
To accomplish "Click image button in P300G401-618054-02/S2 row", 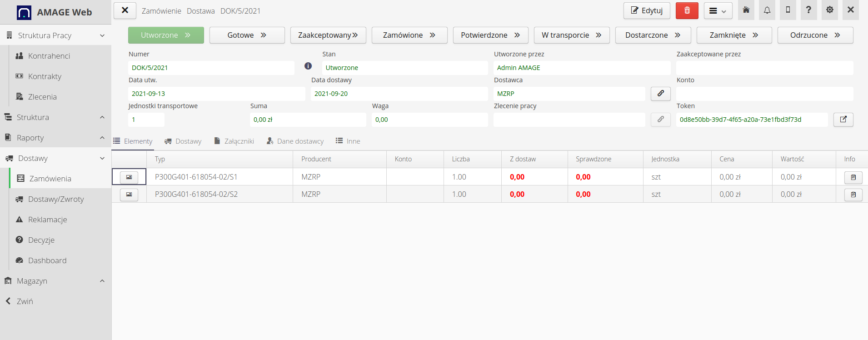I will (129, 195).
